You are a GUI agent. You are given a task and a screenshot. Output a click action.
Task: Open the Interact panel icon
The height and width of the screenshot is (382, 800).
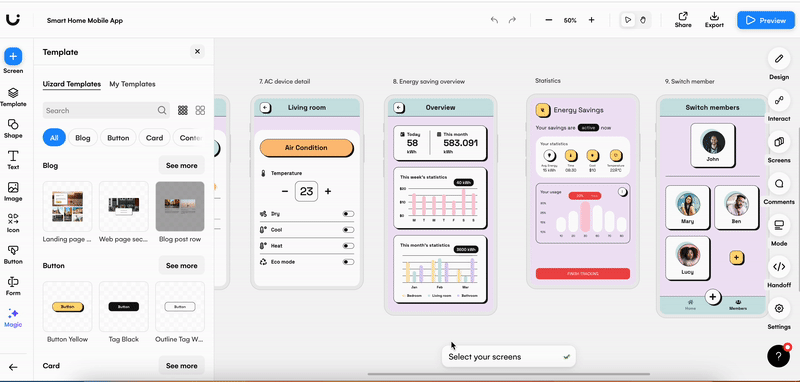click(x=779, y=100)
